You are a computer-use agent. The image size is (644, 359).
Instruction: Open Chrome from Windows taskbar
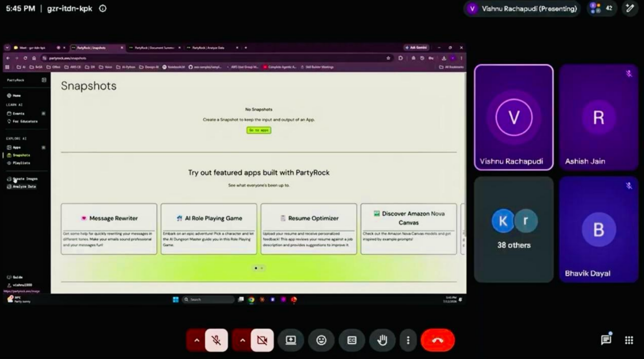[251, 300]
